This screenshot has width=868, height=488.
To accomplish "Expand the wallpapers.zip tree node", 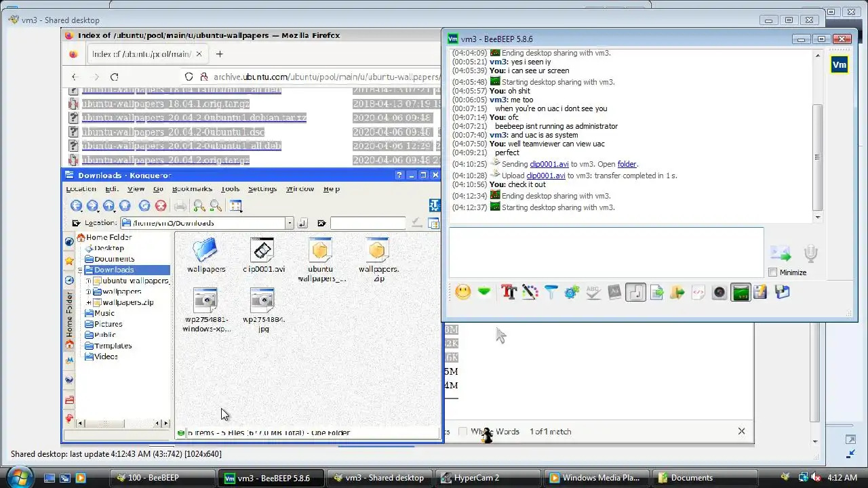I will [88, 302].
